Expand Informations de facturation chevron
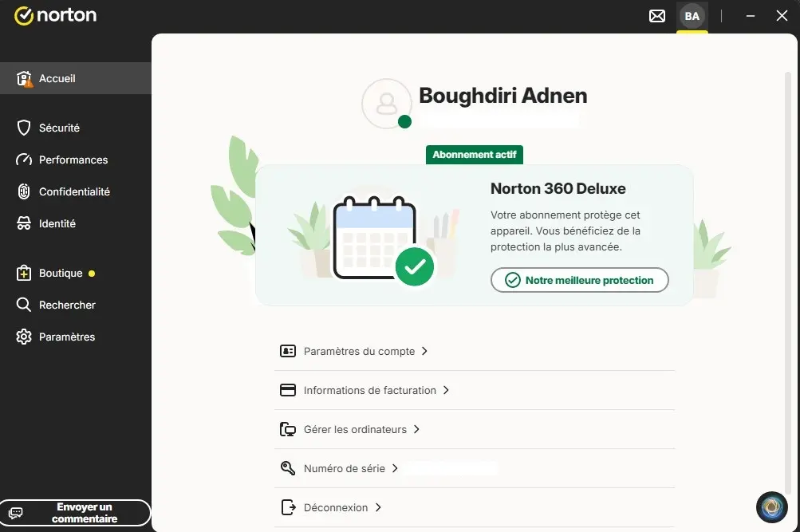This screenshot has height=532, width=800. [446, 390]
